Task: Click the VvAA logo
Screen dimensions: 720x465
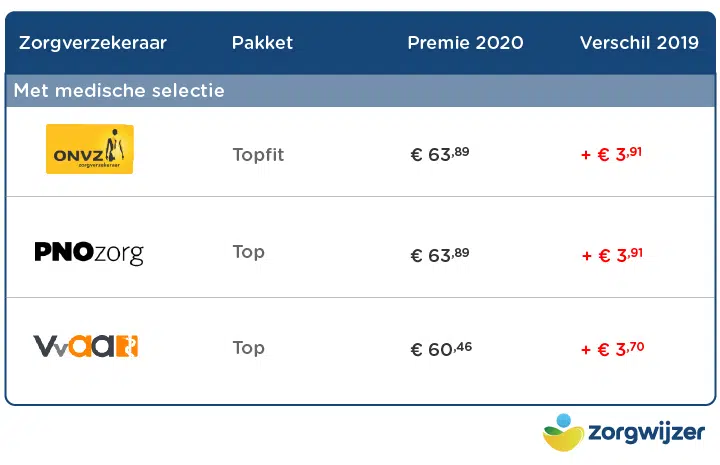Action: 86,347
